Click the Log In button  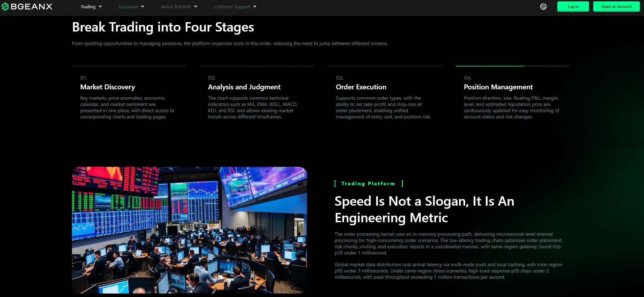coord(573,7)
